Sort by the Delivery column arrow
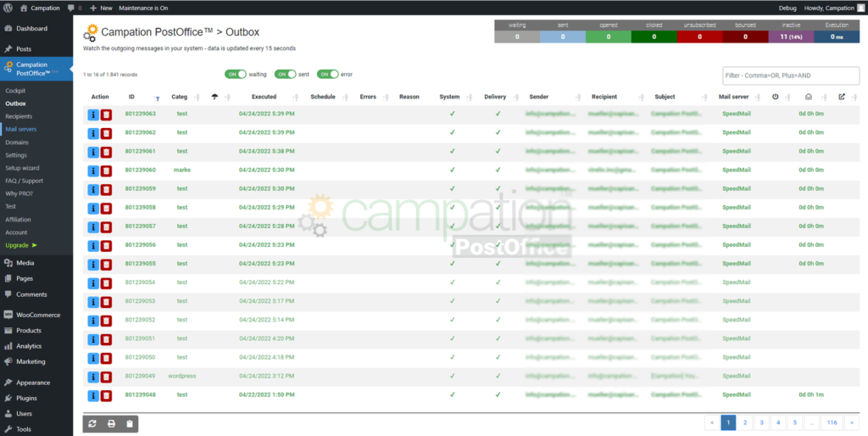 pyautogui.click(x=515, y=98)
